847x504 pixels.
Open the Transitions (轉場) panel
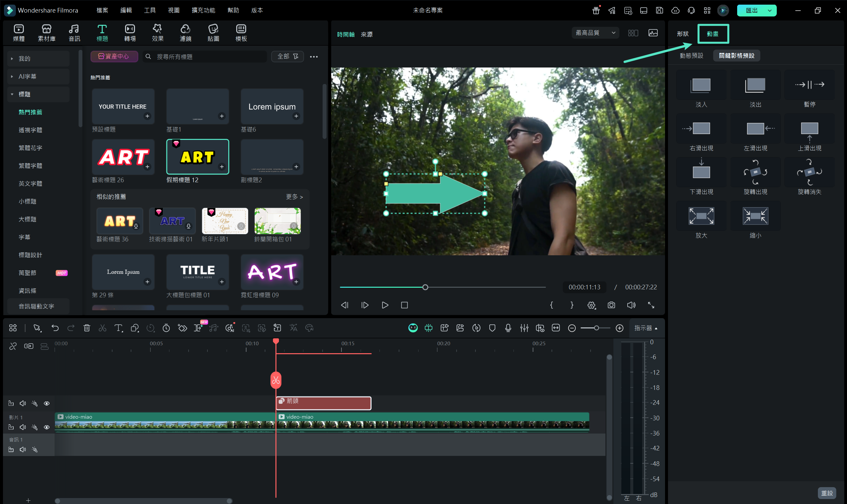coord(130,33)
